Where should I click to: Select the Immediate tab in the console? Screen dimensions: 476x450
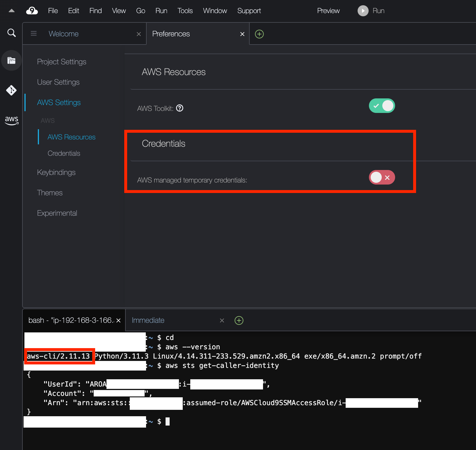tap(148, 320)
